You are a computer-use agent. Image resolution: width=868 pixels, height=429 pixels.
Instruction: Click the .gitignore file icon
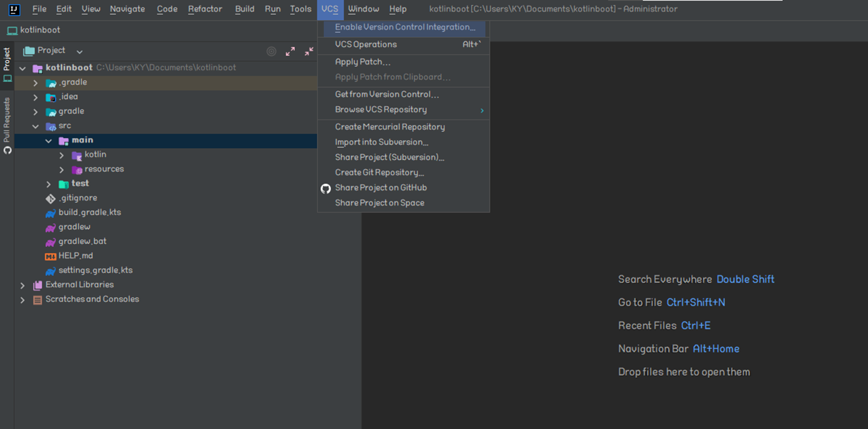(50, 199)
